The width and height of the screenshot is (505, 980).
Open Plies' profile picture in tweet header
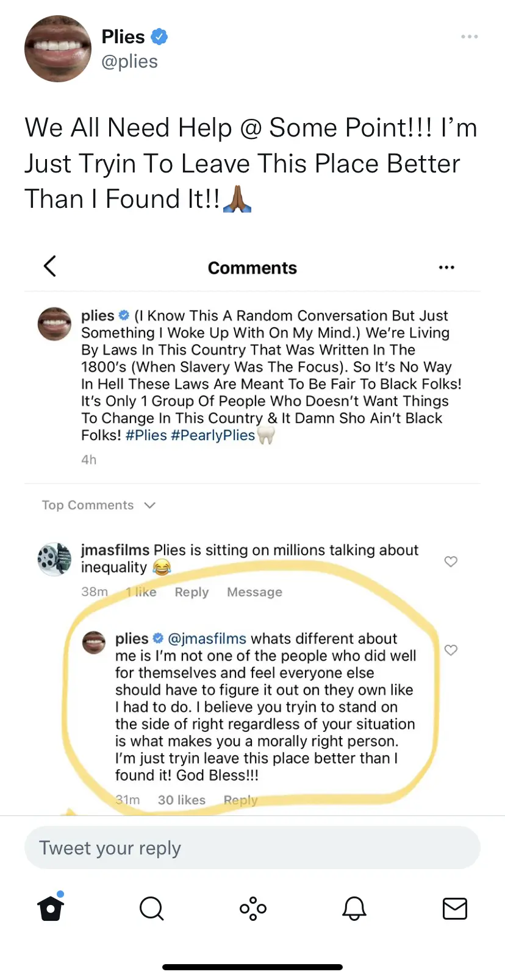pos(57,49)
